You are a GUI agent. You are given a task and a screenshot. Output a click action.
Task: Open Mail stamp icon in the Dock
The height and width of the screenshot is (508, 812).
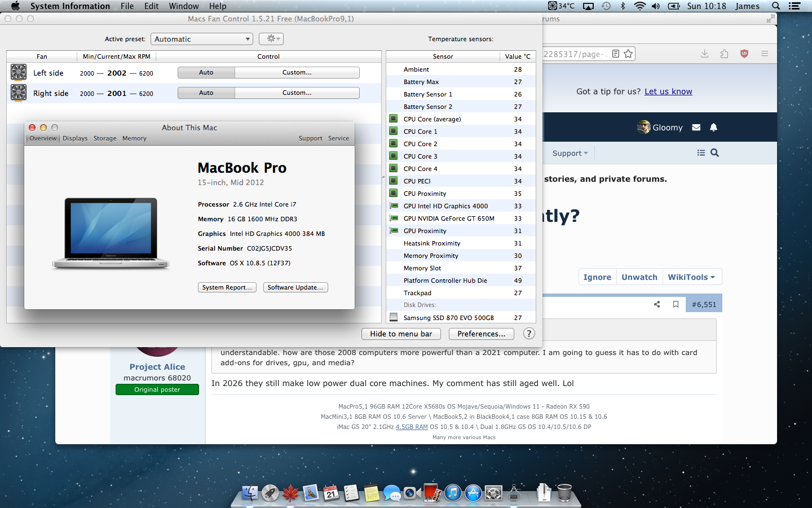(x=311, y=493)
